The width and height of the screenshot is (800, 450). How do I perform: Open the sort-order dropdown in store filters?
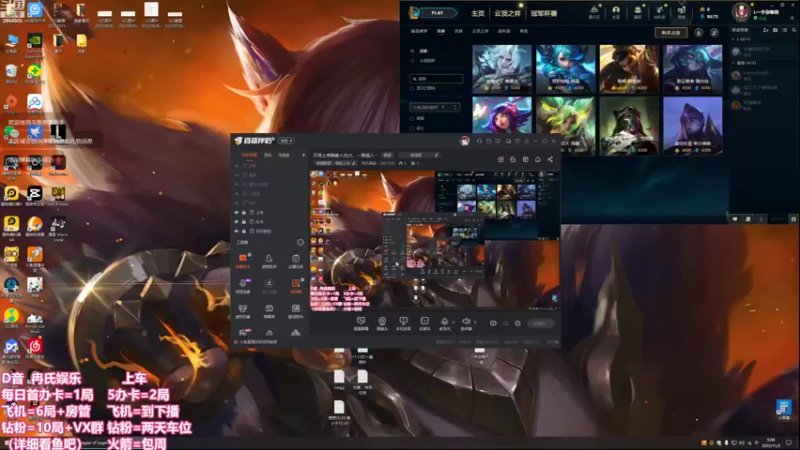tap(435, 107)
